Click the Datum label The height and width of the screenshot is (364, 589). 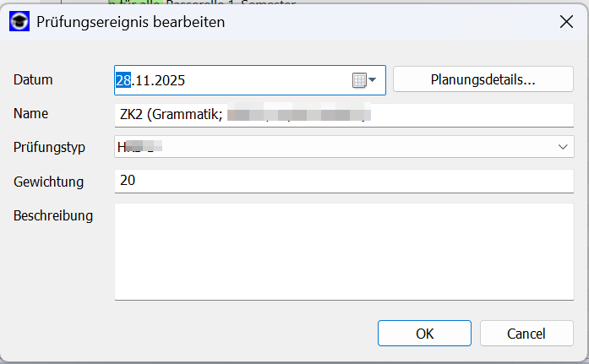33,80
